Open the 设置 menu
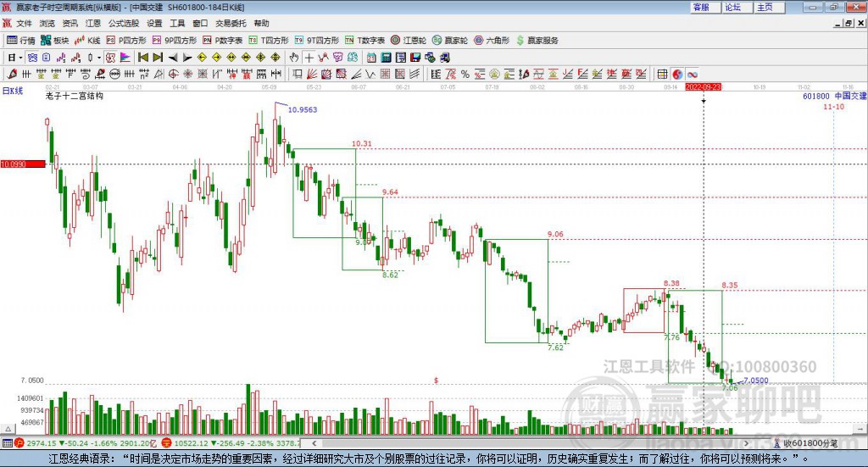Screen dimensions: 868x467 click(x=154, y=23)
